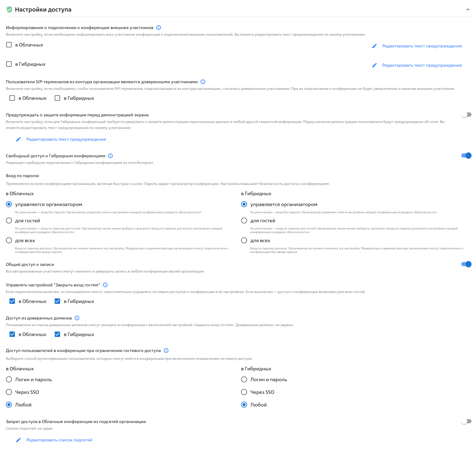476x451 pixels.
Task: Check в Гибридных for SIP-терминалов trusted users
Action: [58, 98]
